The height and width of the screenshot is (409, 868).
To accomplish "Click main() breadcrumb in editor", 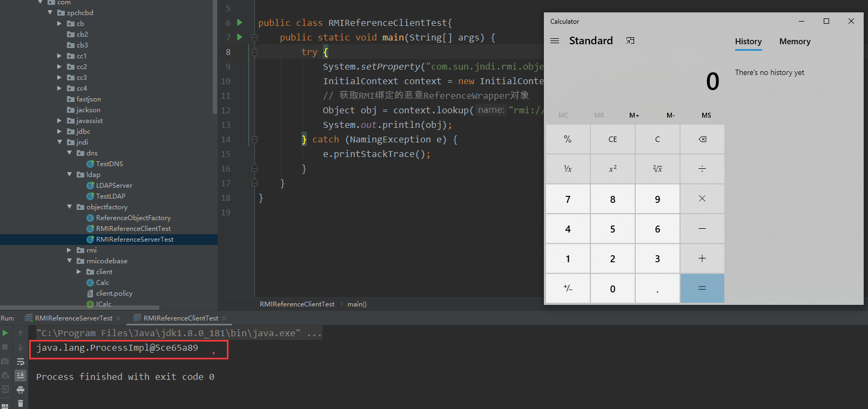I will pos(356,304).
